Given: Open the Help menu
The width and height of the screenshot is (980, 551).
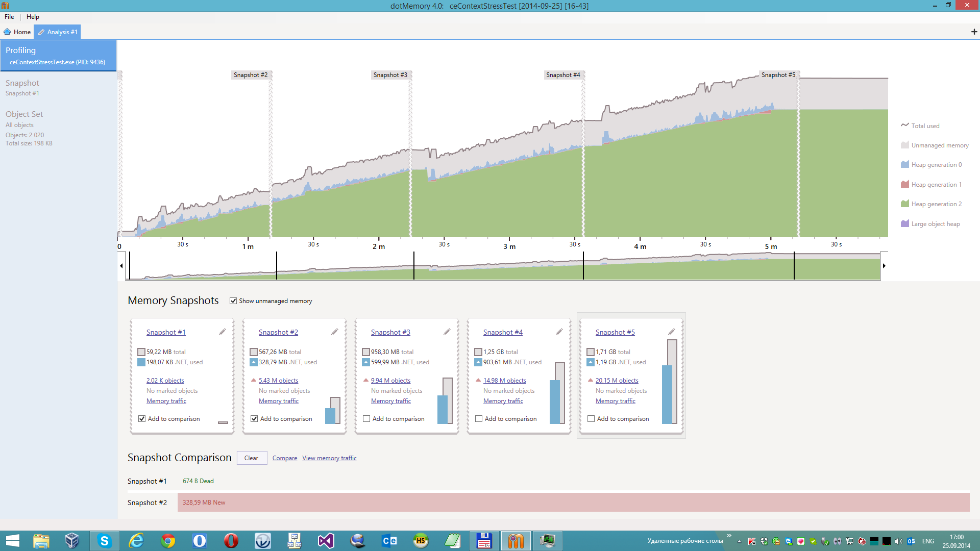Looking at the screenshot, I should click(x=33, y=17).
